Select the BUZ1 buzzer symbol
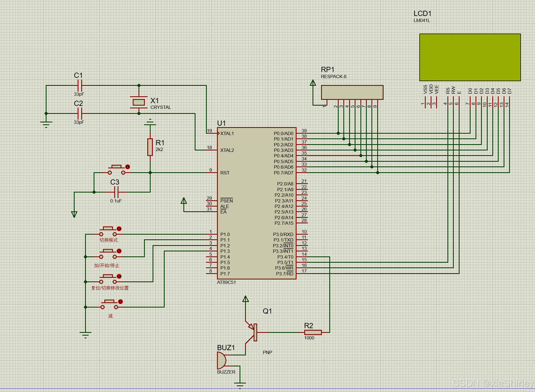This screenshot has width=535, height=392. [221, 360]
